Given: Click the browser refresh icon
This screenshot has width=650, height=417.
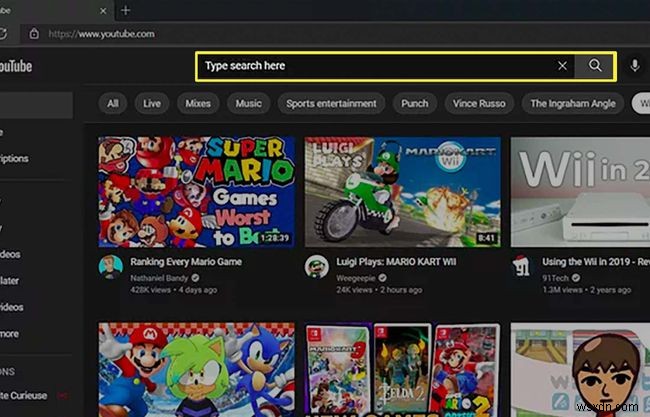Looking at the screenshot, I should pos(3,34).
